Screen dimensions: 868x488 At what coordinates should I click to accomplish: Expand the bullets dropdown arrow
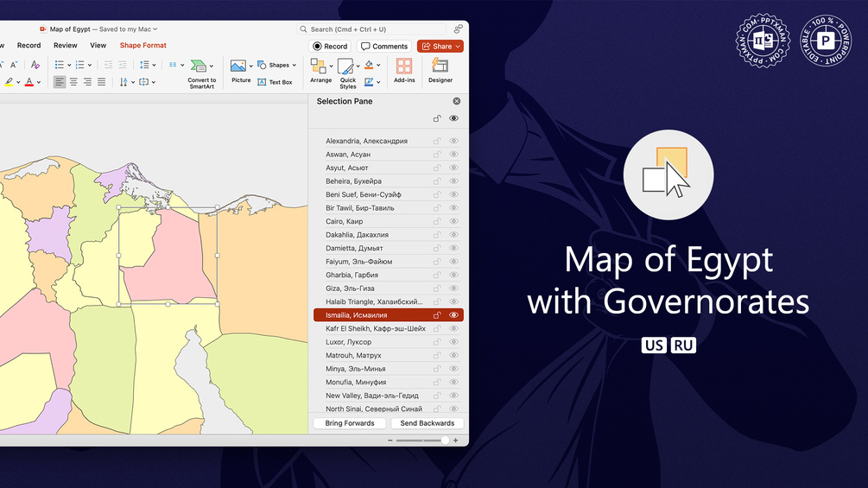(x=69, y=66)
